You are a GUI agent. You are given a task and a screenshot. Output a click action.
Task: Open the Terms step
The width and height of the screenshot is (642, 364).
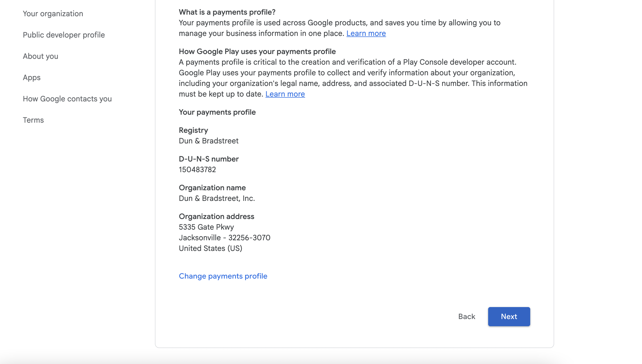coord(33,120)
